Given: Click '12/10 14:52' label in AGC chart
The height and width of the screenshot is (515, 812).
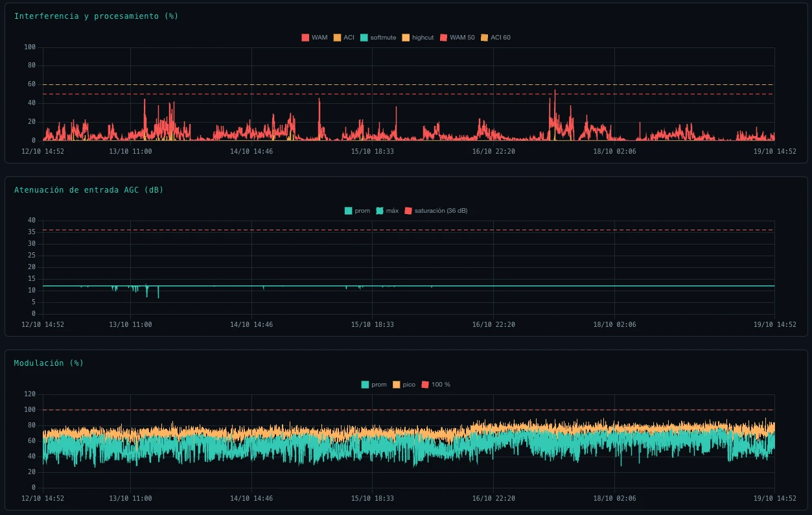Looking at the screenshot, I should (43, 324).
